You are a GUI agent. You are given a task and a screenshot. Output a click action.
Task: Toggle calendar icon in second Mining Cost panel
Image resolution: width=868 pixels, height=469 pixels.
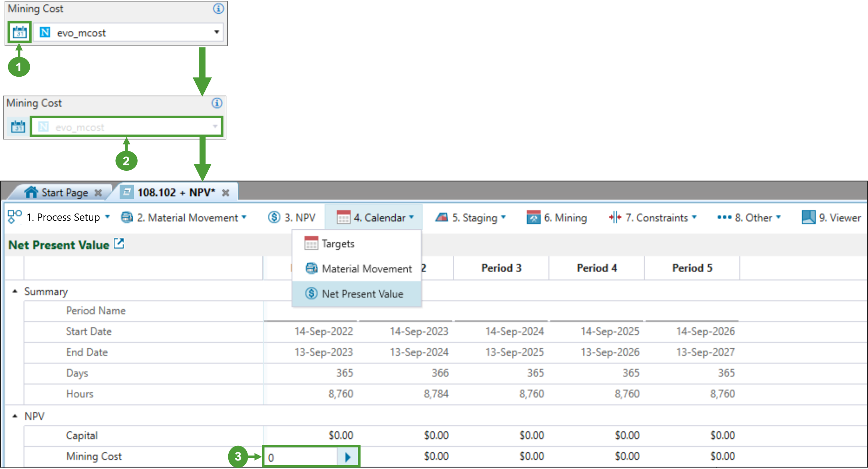tap(18, 126)
